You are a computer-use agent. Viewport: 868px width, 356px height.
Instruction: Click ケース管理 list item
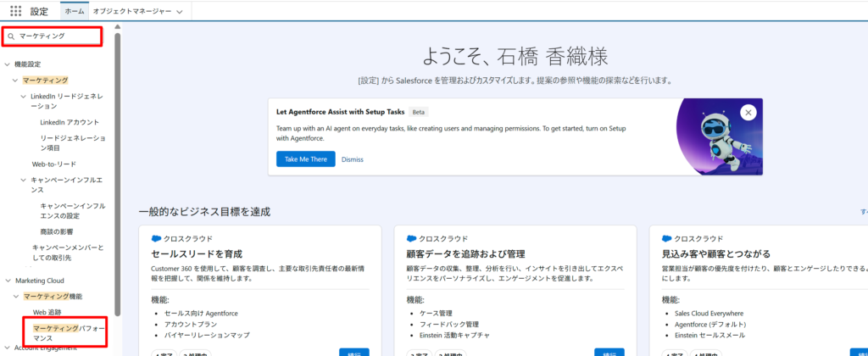pos(437,314)
